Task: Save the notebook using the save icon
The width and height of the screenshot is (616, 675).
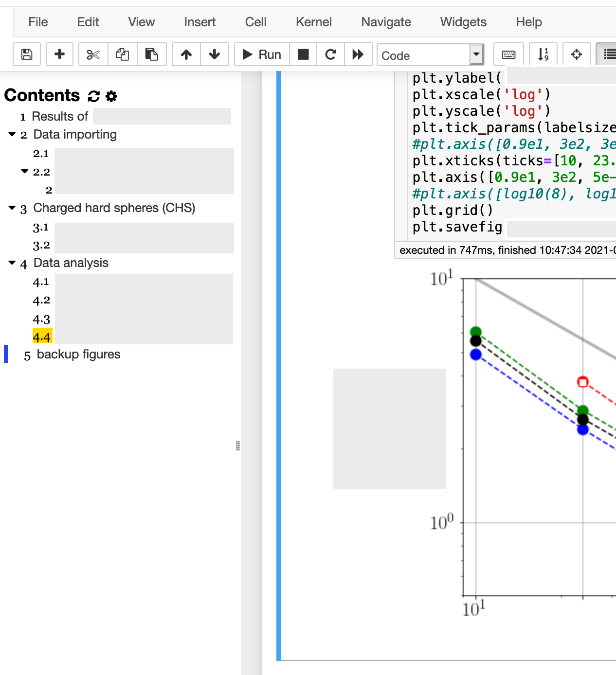Action: click(26, 54)
